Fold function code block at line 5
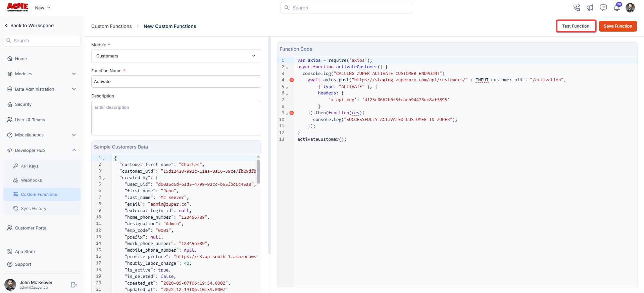The image size is (644, 293). (x=287, y=87)
